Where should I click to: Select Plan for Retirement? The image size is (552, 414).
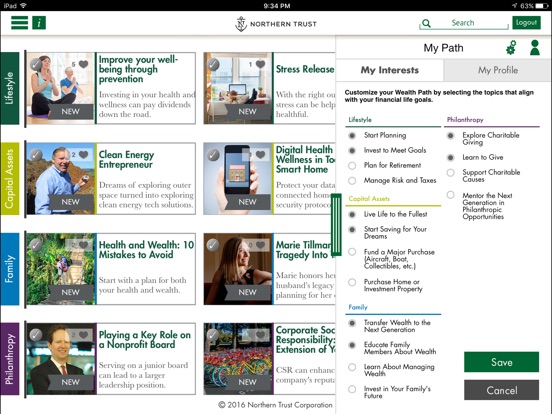(x=352, y=165)
